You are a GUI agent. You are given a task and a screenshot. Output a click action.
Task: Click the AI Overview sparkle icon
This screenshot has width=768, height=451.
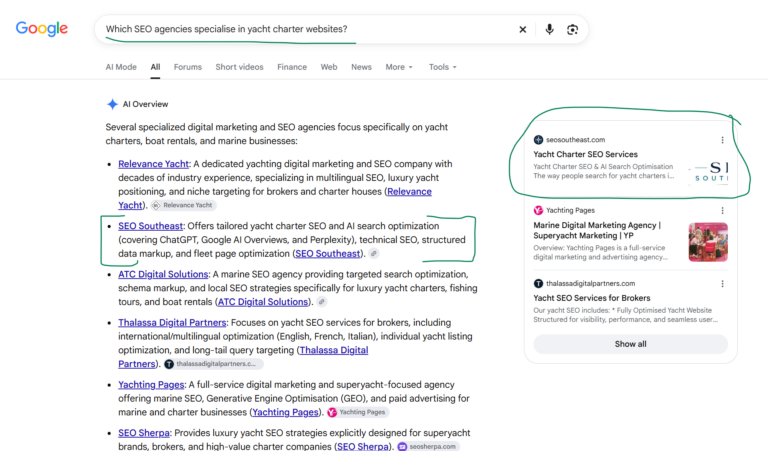[x=112, y=104]
